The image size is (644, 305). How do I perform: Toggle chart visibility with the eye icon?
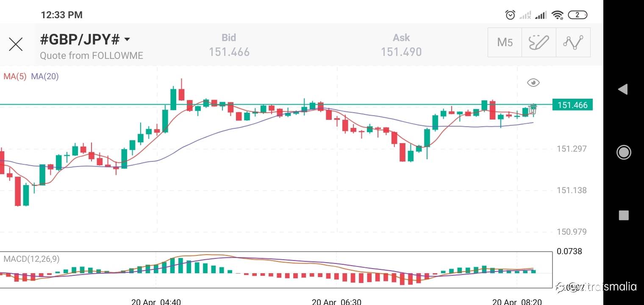pyautogui.click(x=533, y=83)
